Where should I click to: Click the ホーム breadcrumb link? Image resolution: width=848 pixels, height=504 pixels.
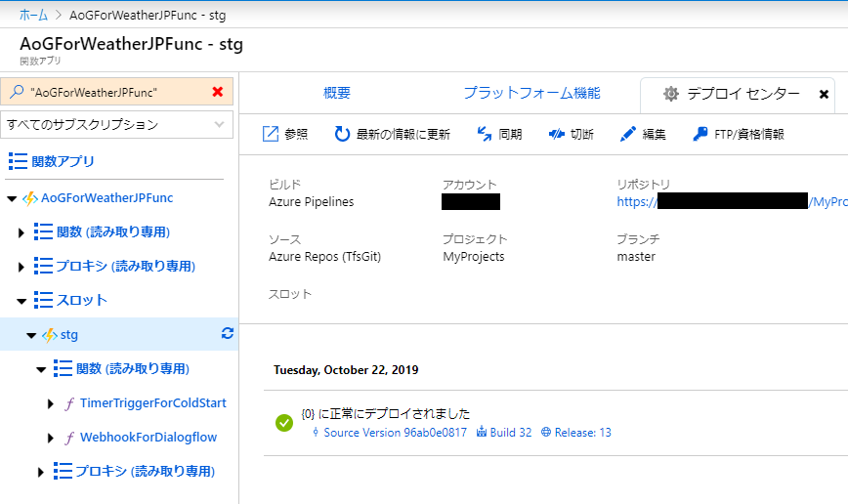[33, 15]
